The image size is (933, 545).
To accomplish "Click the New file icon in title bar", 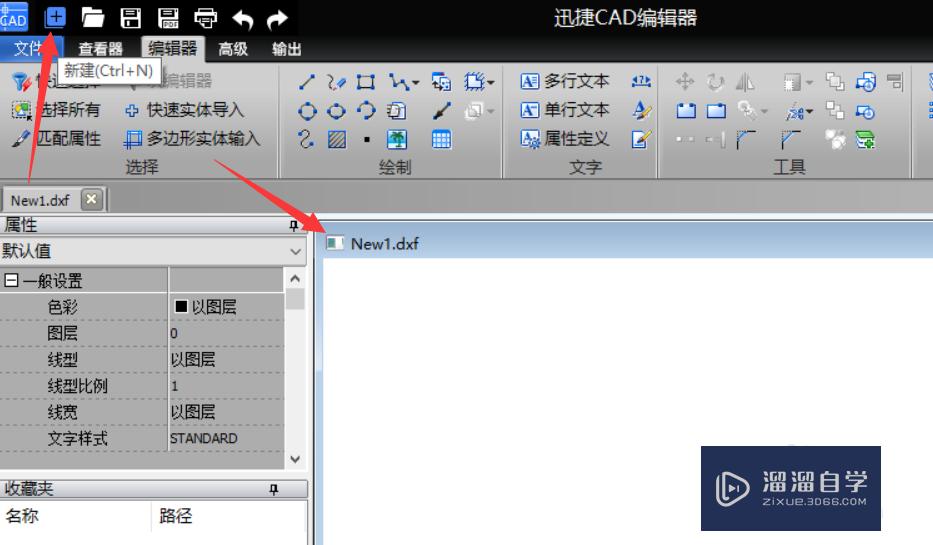I will [55, 17].
